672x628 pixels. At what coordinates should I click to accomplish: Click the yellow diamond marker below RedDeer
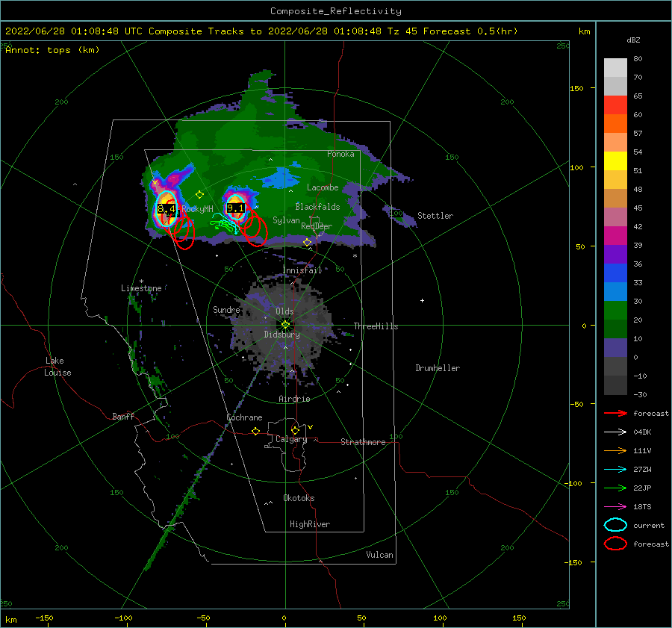[308, 243]
